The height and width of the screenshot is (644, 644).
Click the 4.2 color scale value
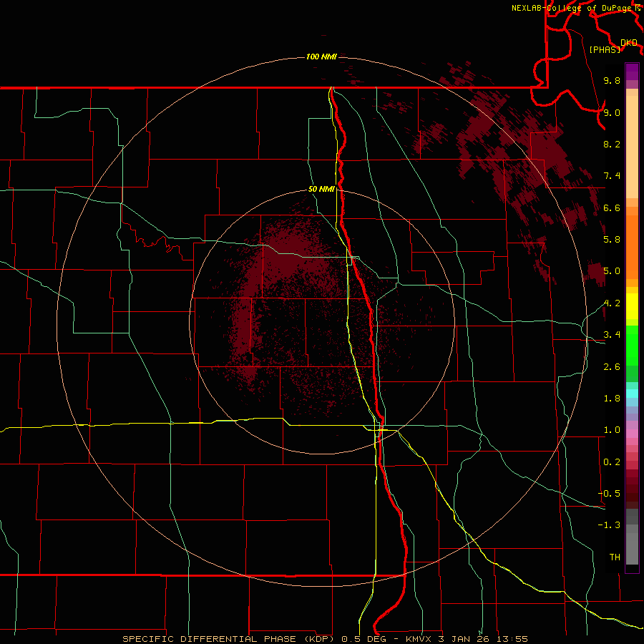click(612, 303)
